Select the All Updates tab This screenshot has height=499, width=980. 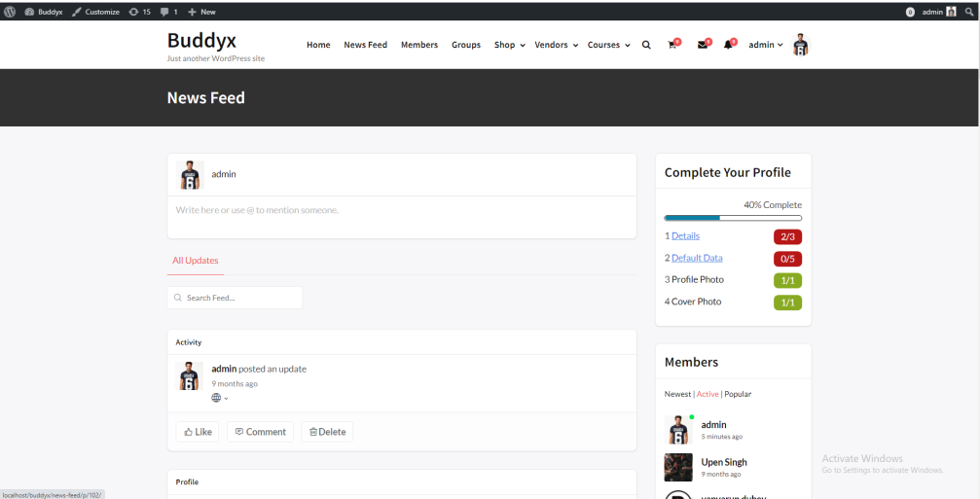pos(196,261)
